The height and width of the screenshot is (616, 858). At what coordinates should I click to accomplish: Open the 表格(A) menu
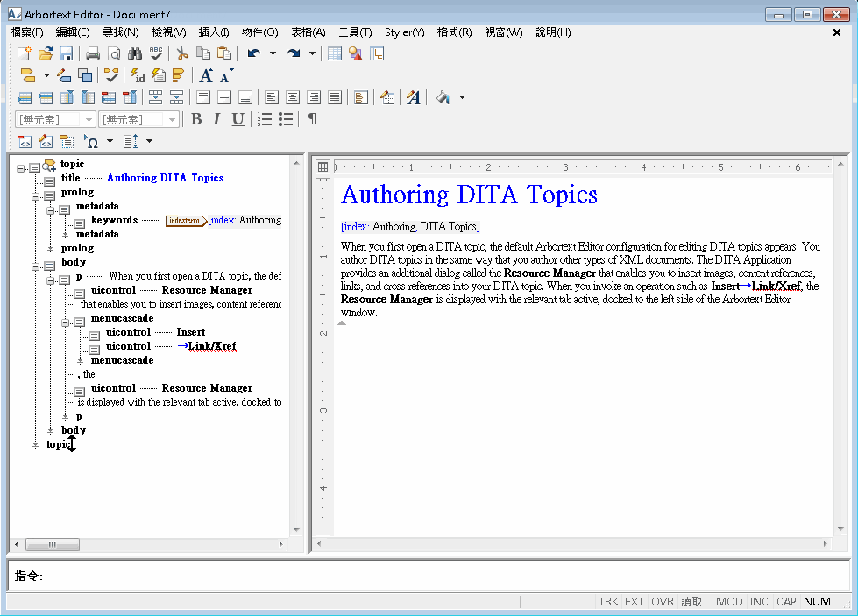coord(308,32)
